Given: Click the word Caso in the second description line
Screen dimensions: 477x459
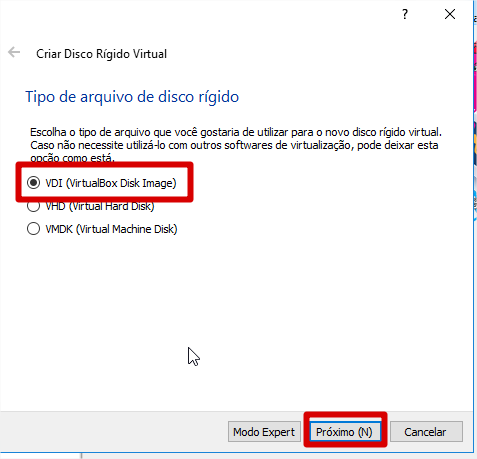Looking at the screenshot, I should tap(42, 145).
